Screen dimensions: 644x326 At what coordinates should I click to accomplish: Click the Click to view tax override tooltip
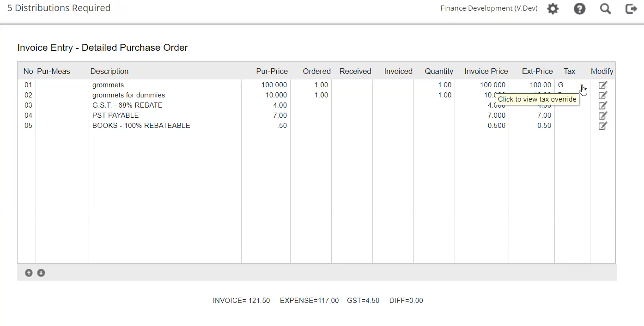(x=537, y=99)
